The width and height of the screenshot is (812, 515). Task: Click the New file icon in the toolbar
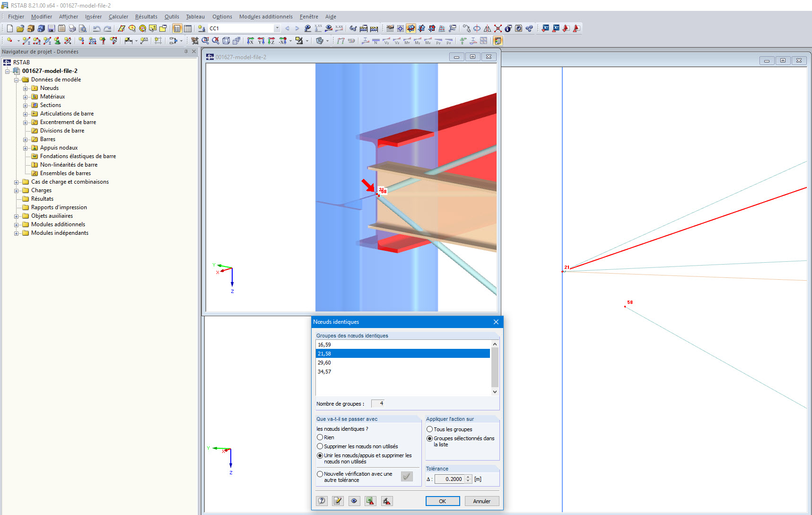pos(9,28)
